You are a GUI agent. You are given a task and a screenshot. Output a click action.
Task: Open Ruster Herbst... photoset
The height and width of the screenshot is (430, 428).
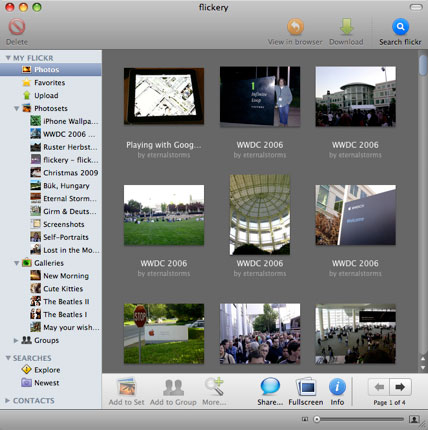51,147
